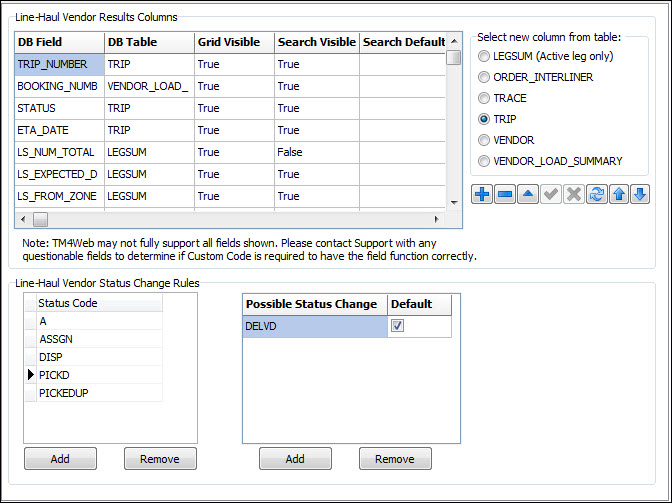Click the grey X cancel icon
This screenshot has height=503, width=672.
click(573, 195)
